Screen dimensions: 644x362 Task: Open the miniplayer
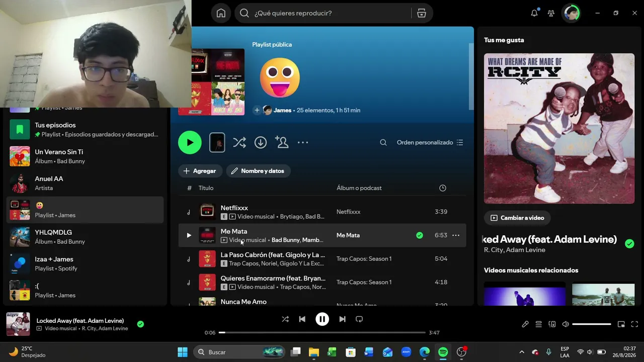621,324
